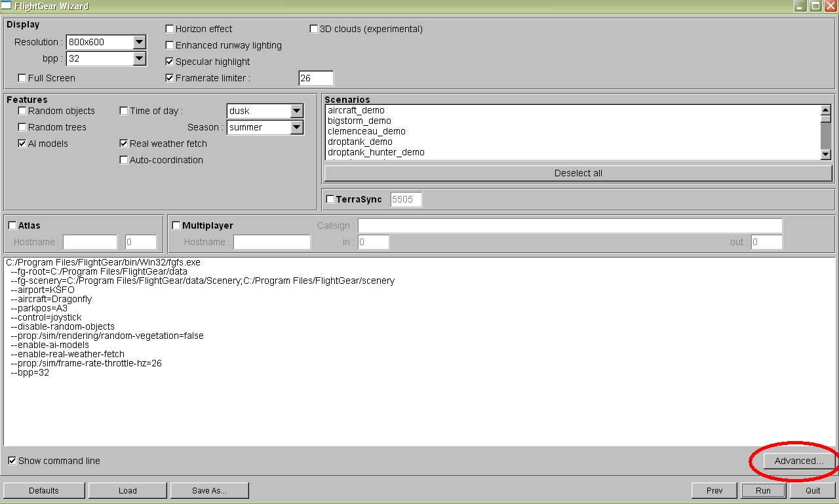Screen dimensions: 839x504
Task: Click the Defaults button
Action: click(44, 490)
